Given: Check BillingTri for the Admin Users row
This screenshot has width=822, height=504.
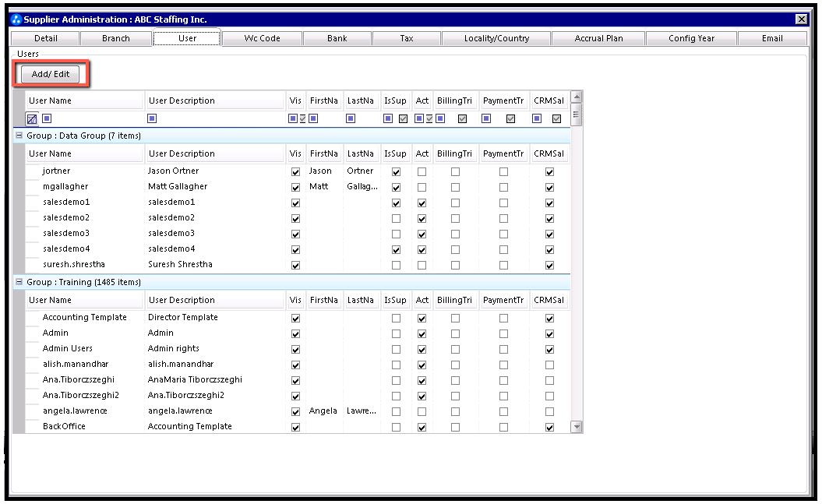Looking at the screenshot, I should (456, 350).
